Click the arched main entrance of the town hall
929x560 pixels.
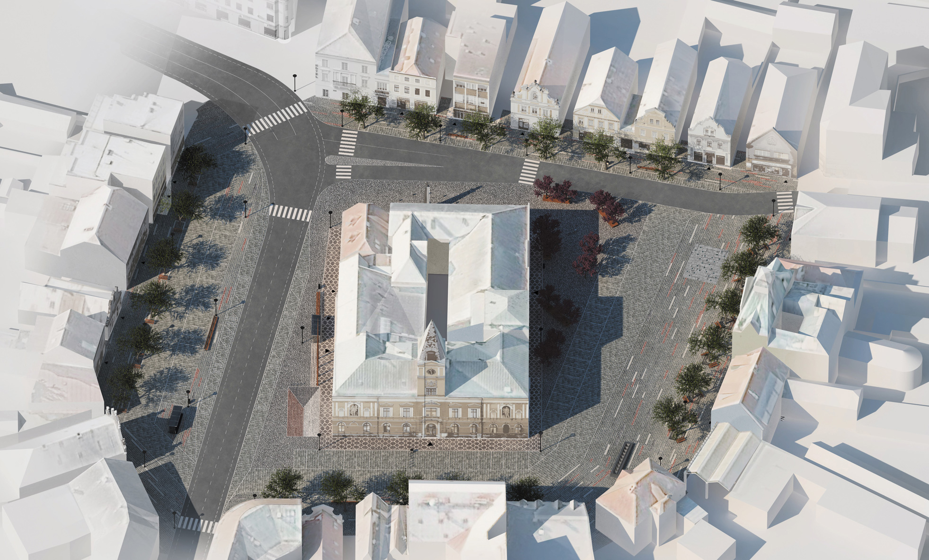click(x=431, y=429)
